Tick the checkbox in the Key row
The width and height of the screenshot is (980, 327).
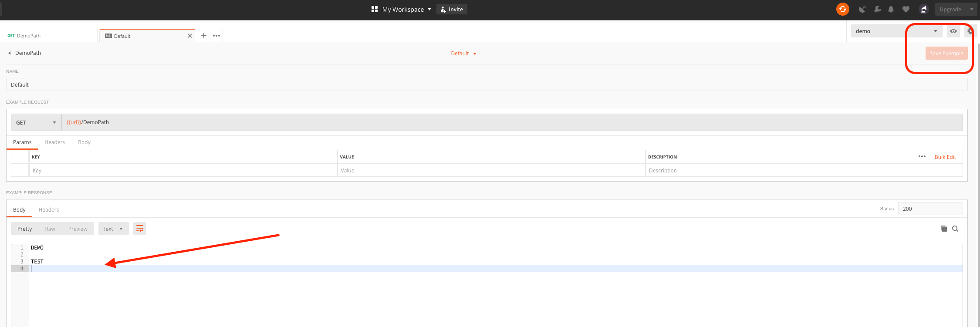pos(20,170)
